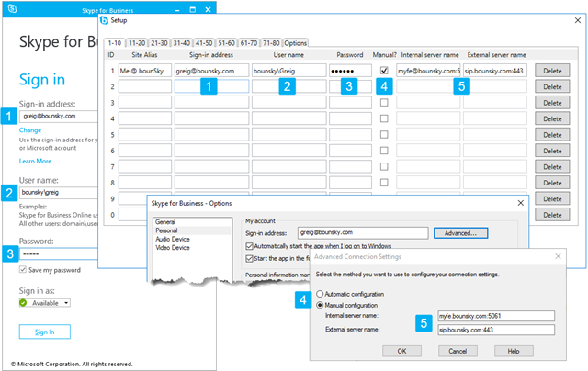588x371 pixels.
Task: Switch to the 31-40 tab
Action: coord(182,43)
